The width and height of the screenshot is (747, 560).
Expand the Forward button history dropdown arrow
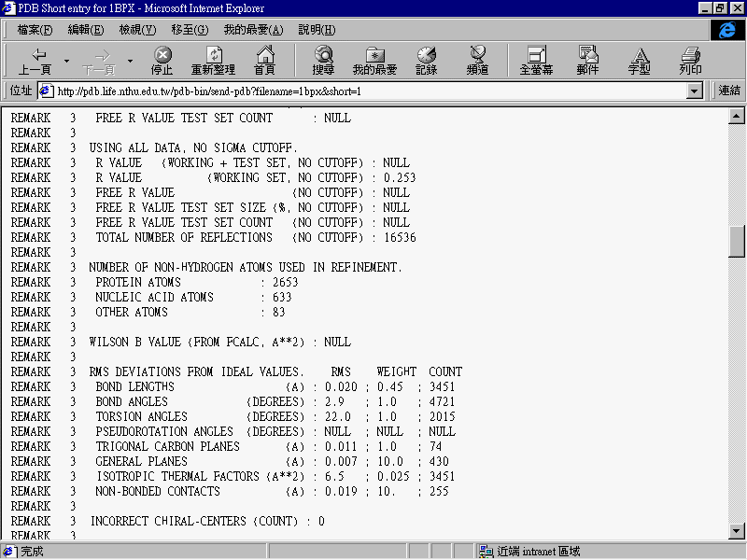tap(130, 62)
